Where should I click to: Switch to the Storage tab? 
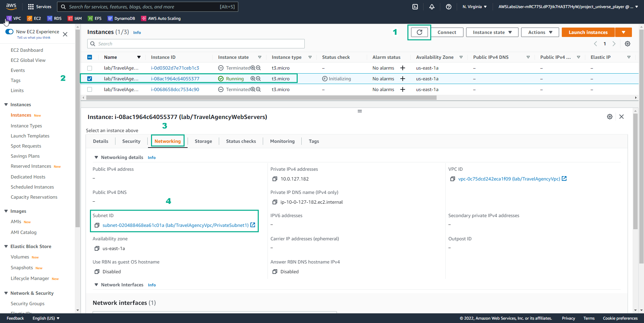coord(203,141)
